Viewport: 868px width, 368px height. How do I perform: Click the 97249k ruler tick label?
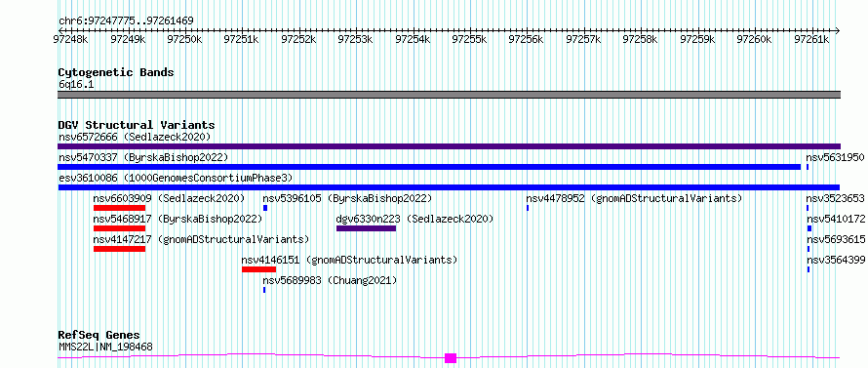coord(128,39)
